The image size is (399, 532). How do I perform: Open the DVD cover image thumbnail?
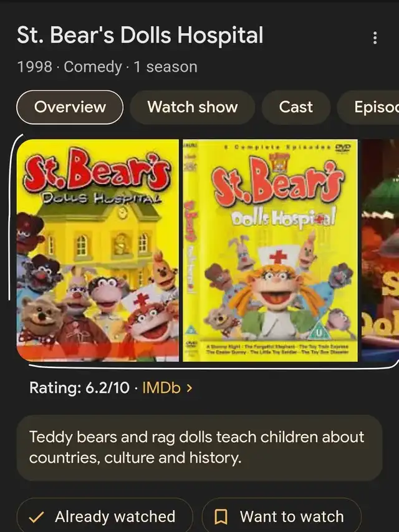pyautogui.click(x=270, y=250)
